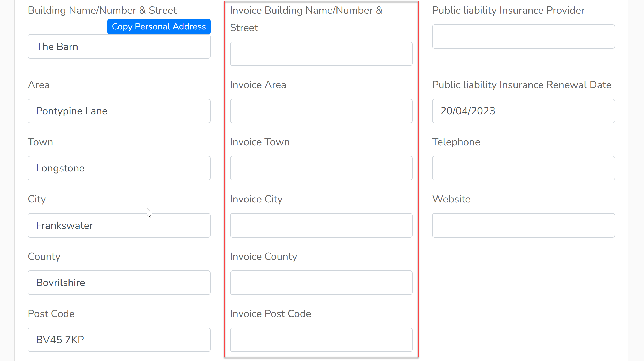
Task: Click the Invoice Post Code label
Action: click(271, 314)
